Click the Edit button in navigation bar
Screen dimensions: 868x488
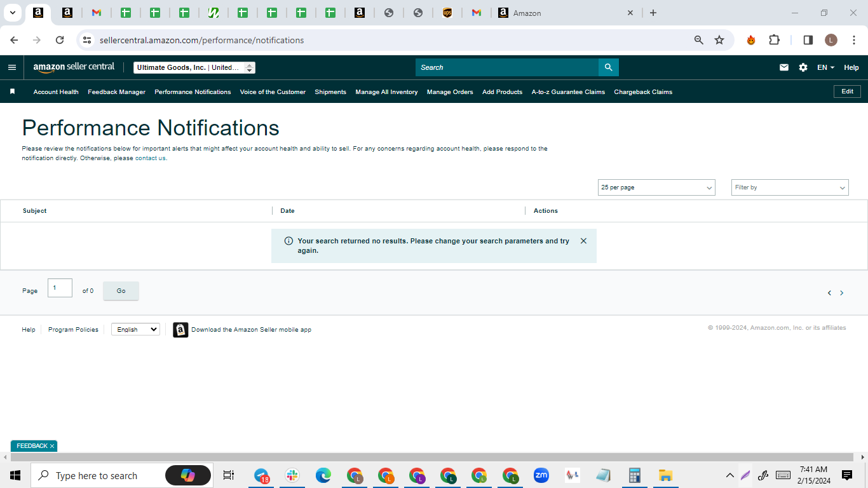tap(847, 91)
